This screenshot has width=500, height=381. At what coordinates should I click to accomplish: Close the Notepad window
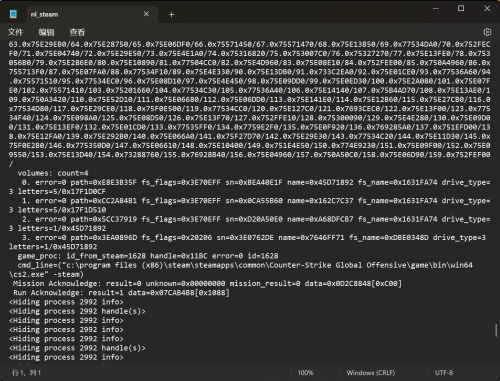(x=487, y=8)
